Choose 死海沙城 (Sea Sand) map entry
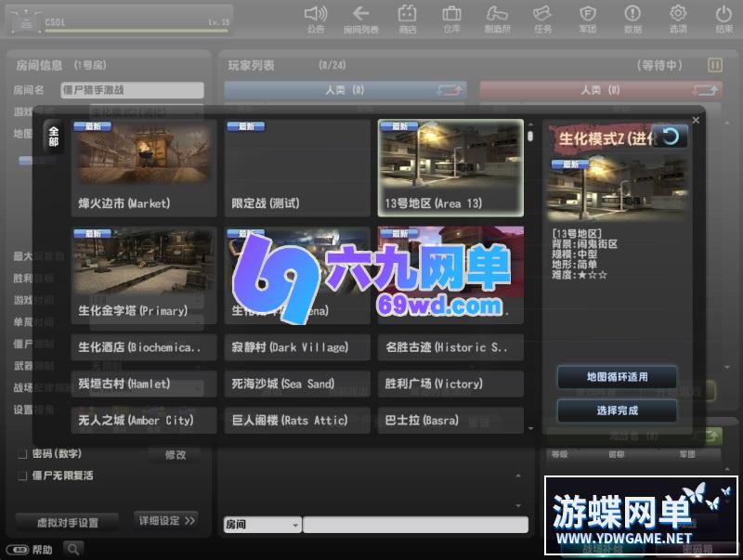 pyautogui.click(x=297, y=384)
